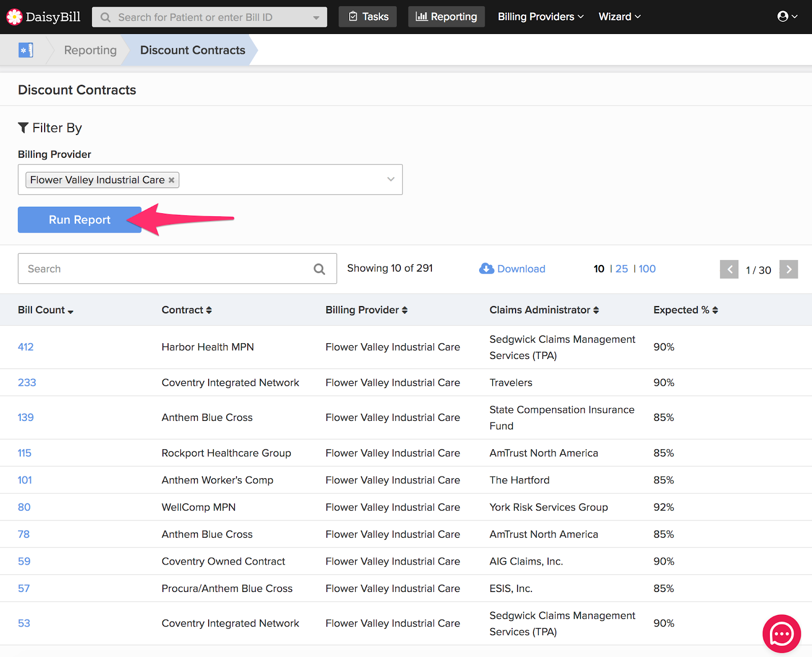Screen dimensions: 812x657
Task: Open the chat support bubble
Action: (782, 634)
